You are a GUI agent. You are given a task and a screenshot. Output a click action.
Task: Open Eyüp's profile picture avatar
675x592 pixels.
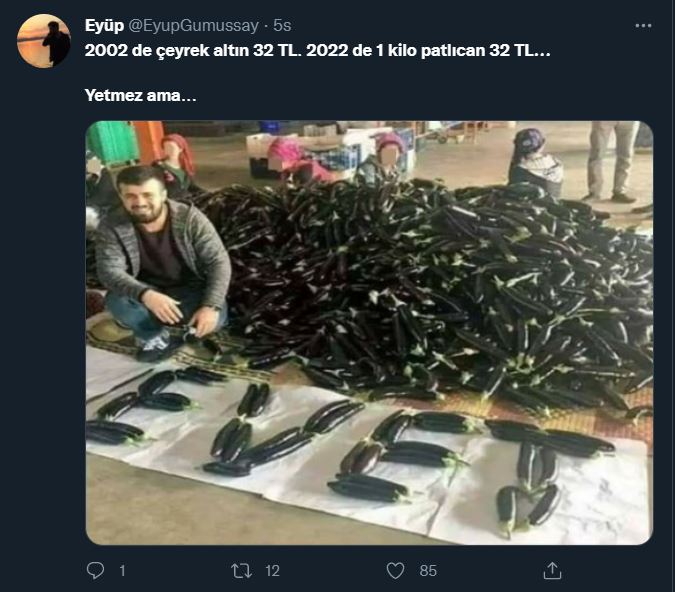(44, 41)
